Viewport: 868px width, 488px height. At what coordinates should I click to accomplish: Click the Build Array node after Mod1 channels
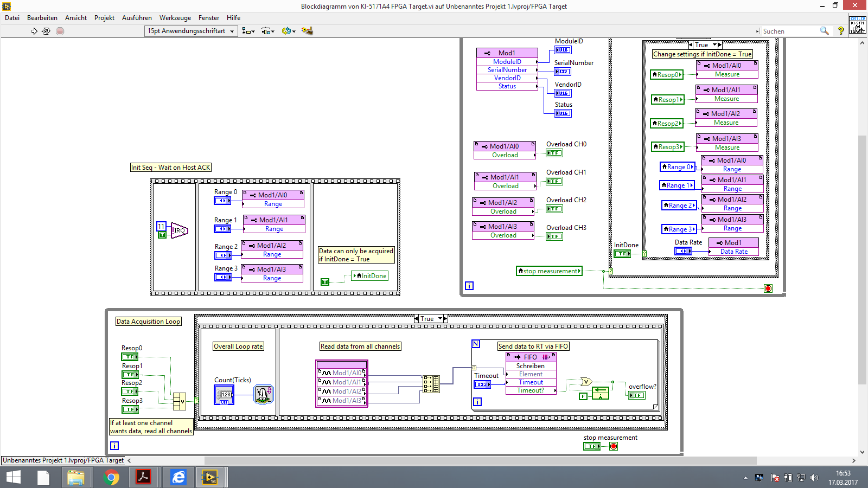coord(431,384)
